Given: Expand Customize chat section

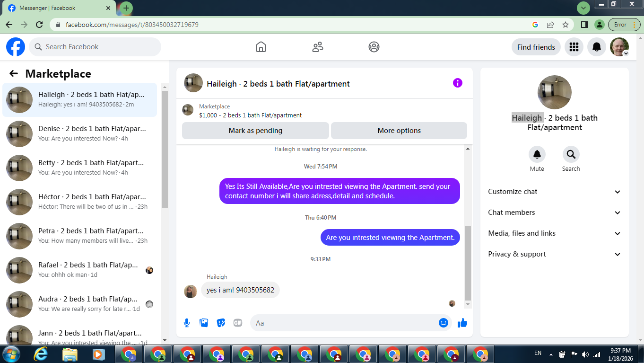Looking at the screenshot, I should coord(554,192).
